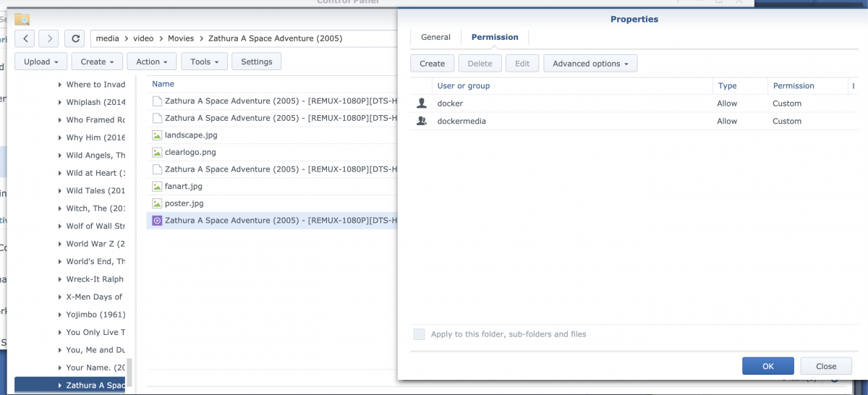868x395 pixels.
Task: Expand the Wreck-It Ralph tree node
Action: pyautogui.click(x=60, y=279)
